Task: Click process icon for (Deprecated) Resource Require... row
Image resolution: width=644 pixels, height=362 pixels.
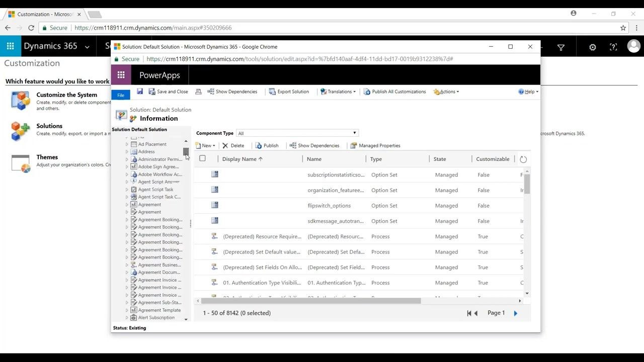Action: tap(214, 236)
